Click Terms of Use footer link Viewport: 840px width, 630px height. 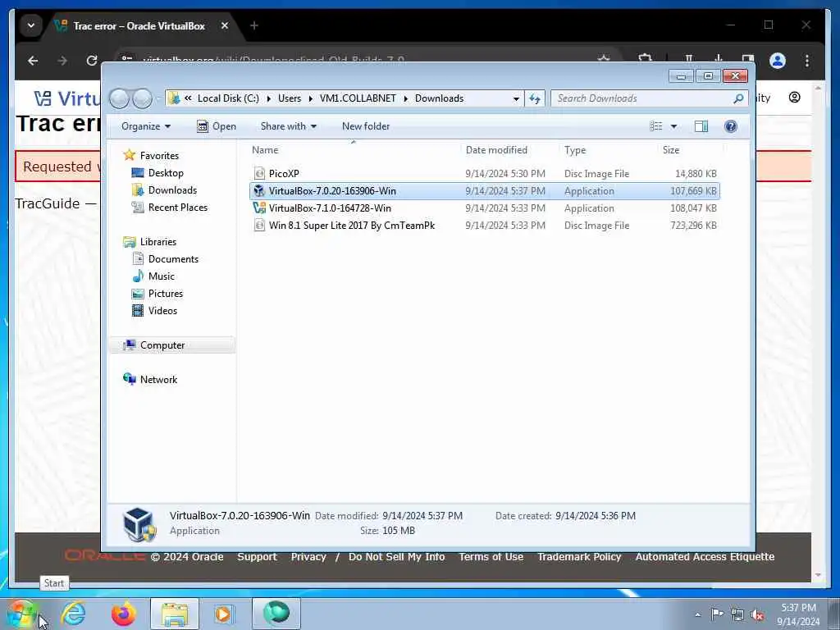coord(491,557)
